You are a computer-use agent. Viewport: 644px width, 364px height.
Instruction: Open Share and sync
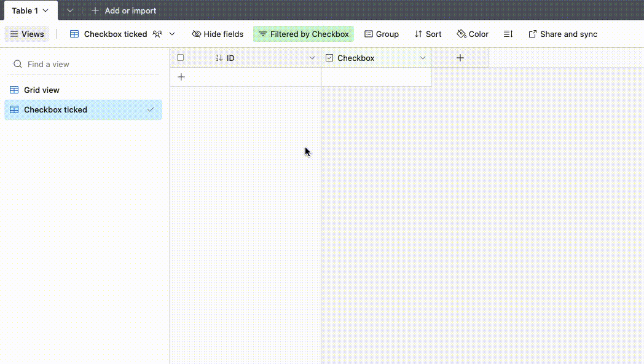click(x=563, y=34)
